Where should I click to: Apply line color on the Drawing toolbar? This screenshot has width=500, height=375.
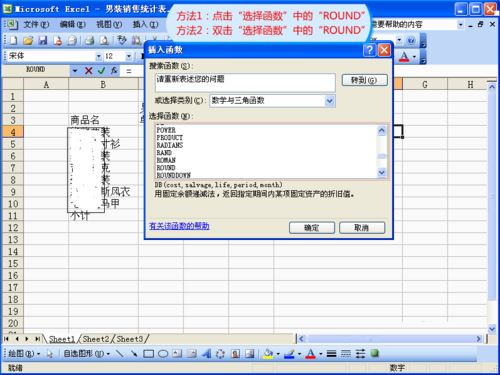pyautogui.click(x=289, y=354)
